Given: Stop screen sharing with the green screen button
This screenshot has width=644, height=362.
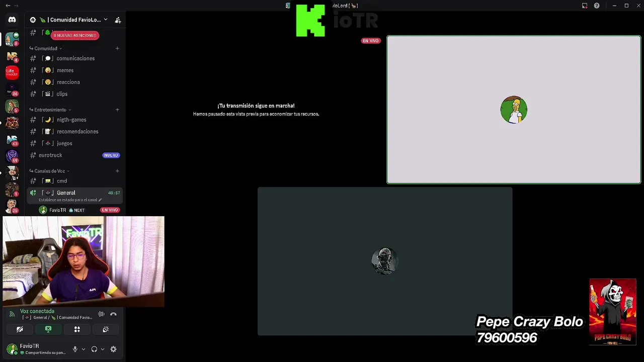Looking at the screenshot, I should click(x=48, y=329).
